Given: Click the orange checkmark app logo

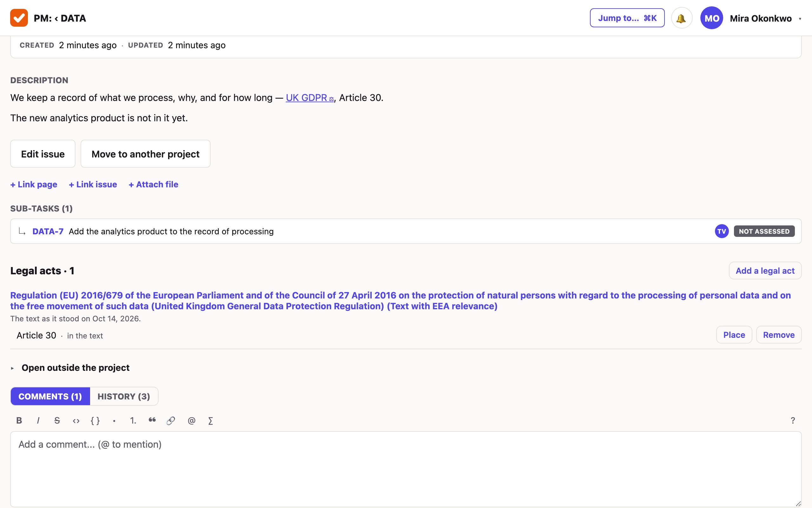Looking at the screenshot, I should coord(19,18).
